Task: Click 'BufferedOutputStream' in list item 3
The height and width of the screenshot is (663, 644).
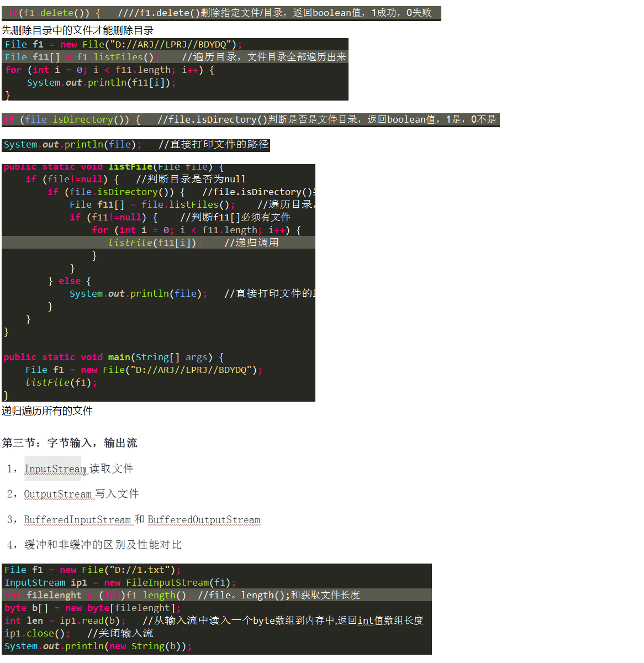Action: [x=204, y=520]
